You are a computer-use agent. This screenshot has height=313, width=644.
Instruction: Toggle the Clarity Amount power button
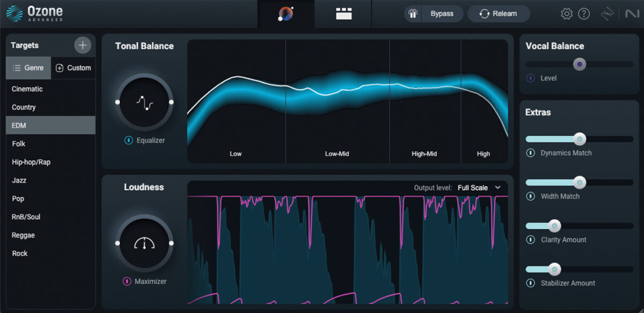pos(531,240)
